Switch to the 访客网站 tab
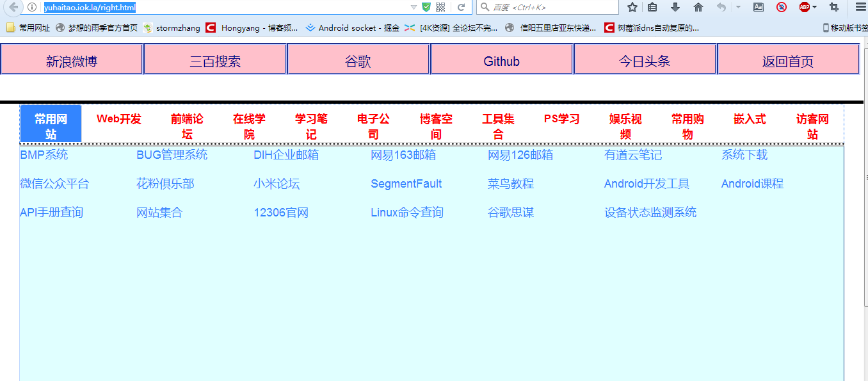This screenshot has width=868, height=381. coord(812,126)
